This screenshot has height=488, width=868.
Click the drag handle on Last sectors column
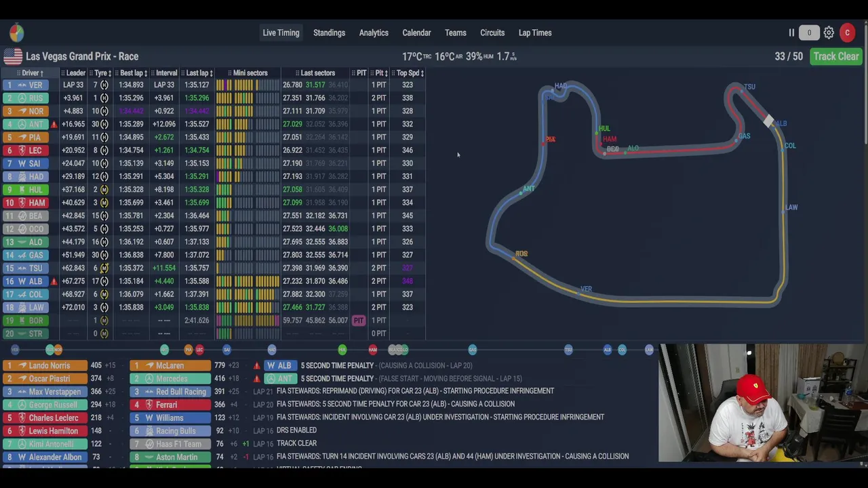click(x=298, y=73)
